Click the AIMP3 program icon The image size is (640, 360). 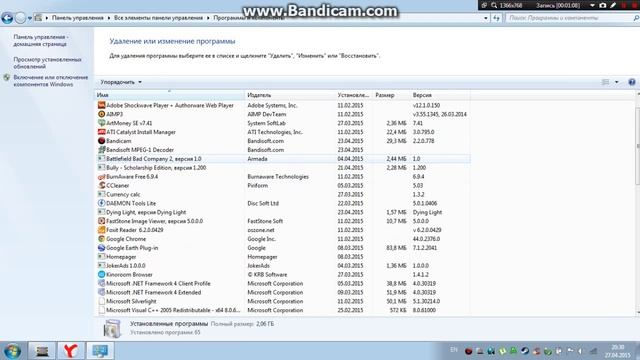pyautogui.click(x=102, y=114)
